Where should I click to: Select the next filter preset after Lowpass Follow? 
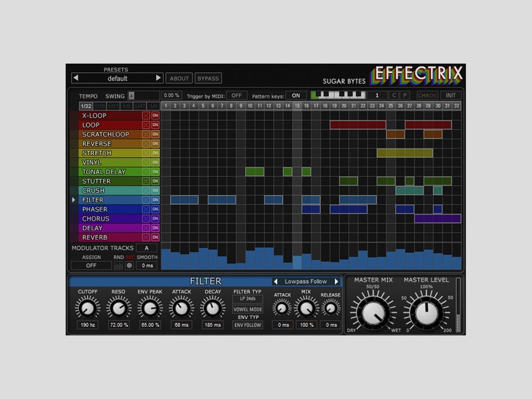[x=336, y=282]
